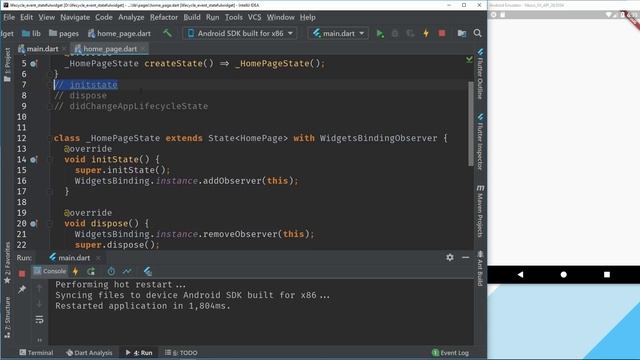Hide the Run panel with minimize icon
The image size is (640, 360).
point(465,257)
